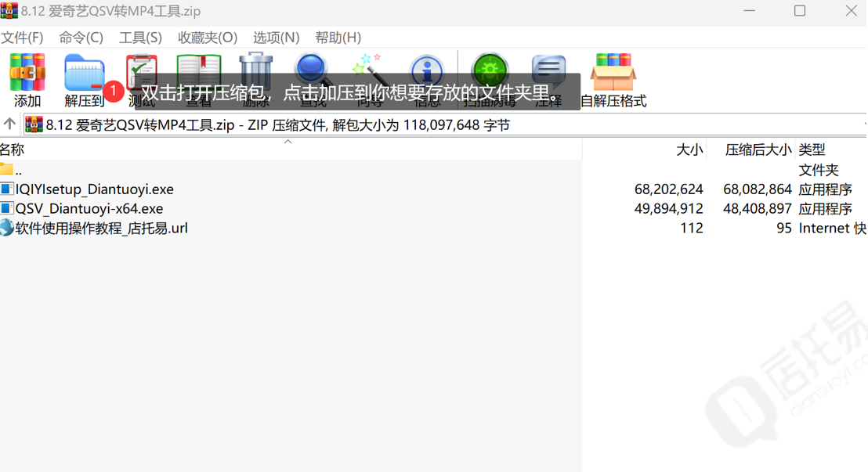The width and height of the screenshot is (868, 472).
Task: Click the 应用程序 type of IQIYIsetup row
Action: point(826,189)
